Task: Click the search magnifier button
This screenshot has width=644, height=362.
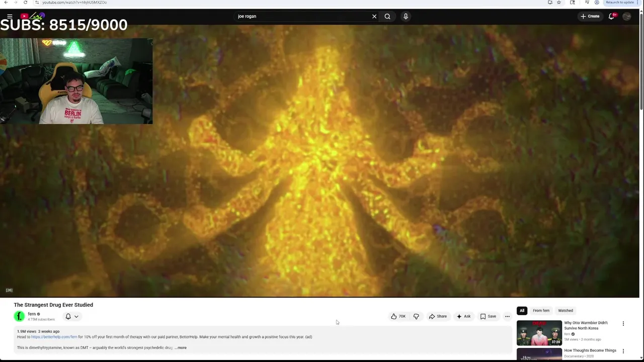Action: [387, 17]
